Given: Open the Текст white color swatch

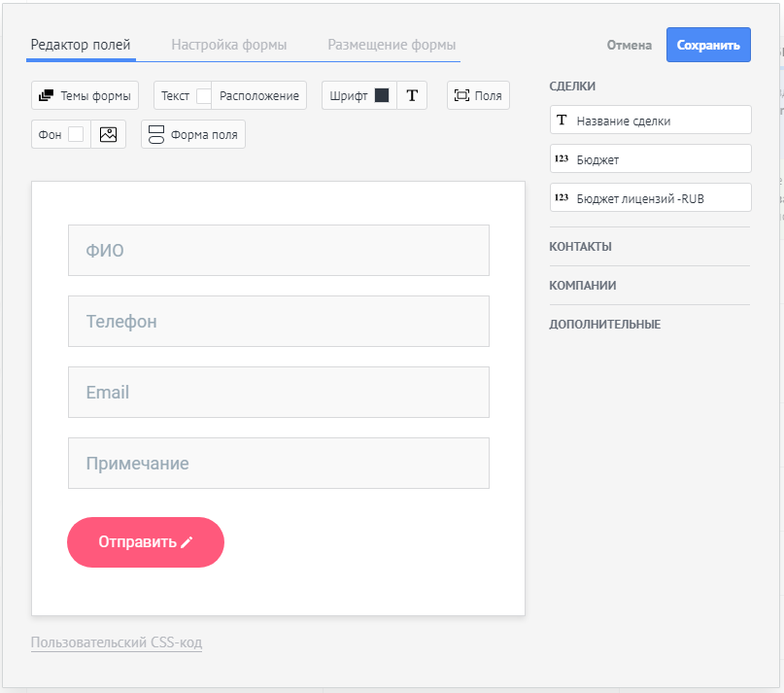Looking at the screenshot, I should tap(203, 95).
